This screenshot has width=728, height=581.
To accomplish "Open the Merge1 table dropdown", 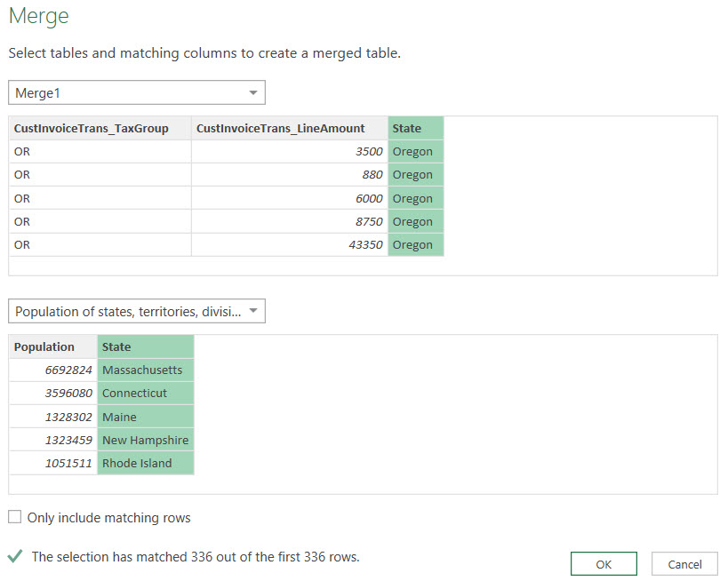I will point(137,93).
